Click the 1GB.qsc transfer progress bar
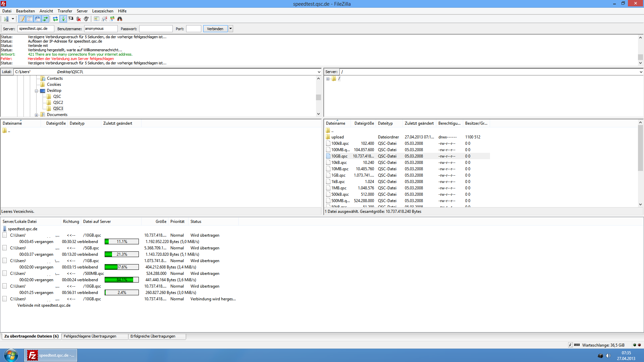644x362 pixels. point(121,267)
